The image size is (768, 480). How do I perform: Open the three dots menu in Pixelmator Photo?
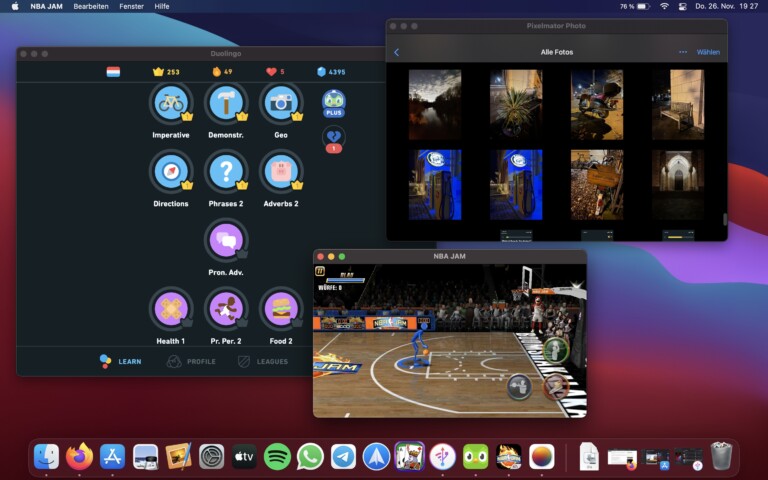click(683, 52)
